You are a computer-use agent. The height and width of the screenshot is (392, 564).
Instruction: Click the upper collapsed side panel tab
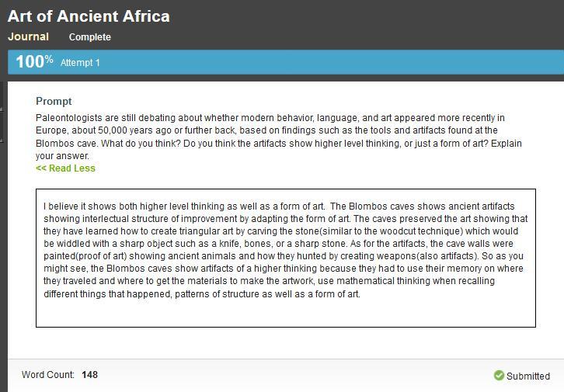2,95
